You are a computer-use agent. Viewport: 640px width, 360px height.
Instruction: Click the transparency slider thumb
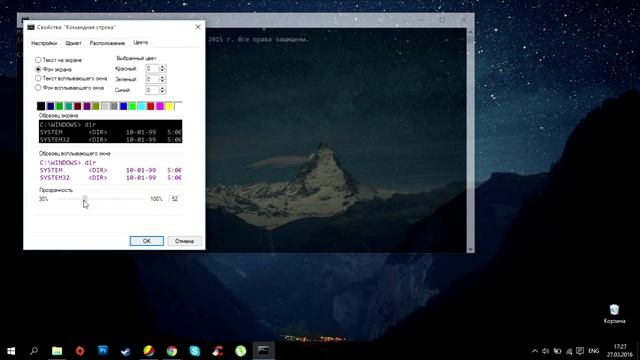85,199
